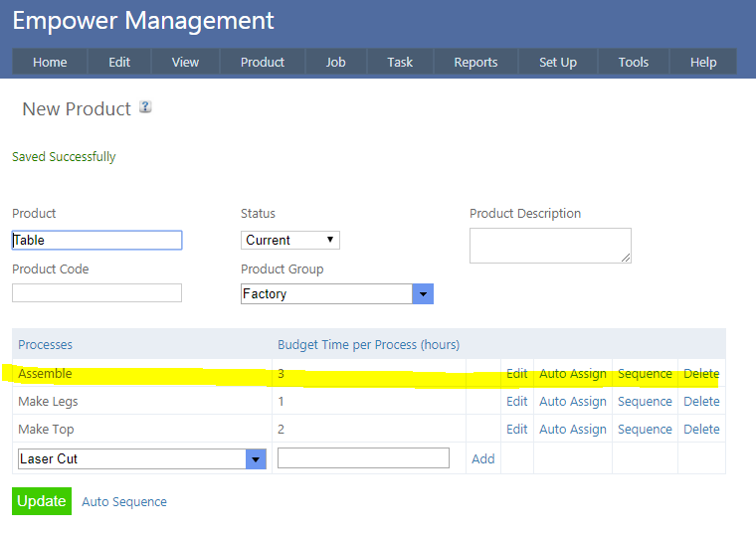The image size is (756, 538).
Task: Click Auto Assign for Make Top
Action: [x=572, y=430]
